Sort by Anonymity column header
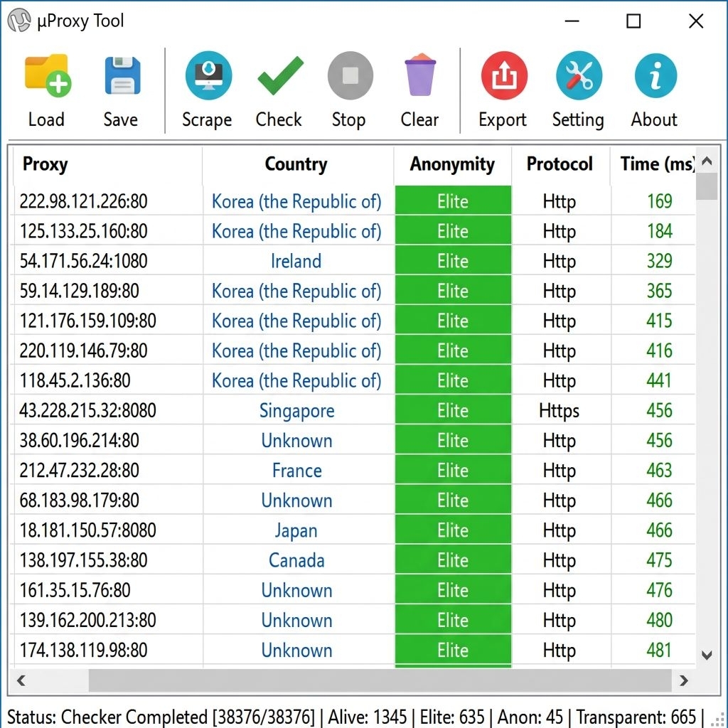Screen dimensions: 728x728 point(452,164)
